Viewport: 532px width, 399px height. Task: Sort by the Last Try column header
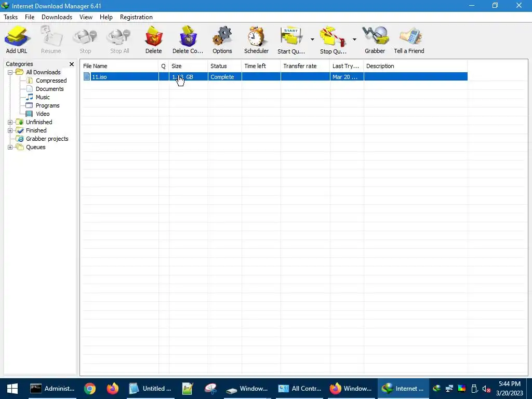pyautogui.click(x=347, y=66)
